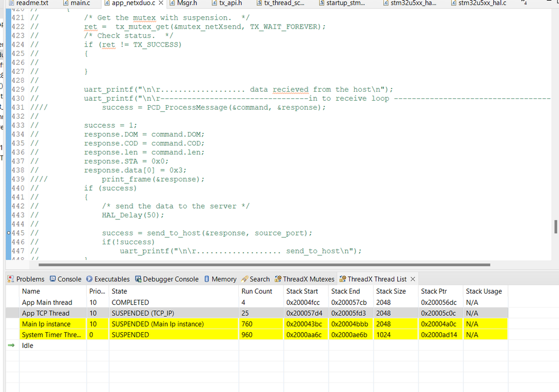Click the Stack Start column header
559x392 pixels.
point(306,291)
